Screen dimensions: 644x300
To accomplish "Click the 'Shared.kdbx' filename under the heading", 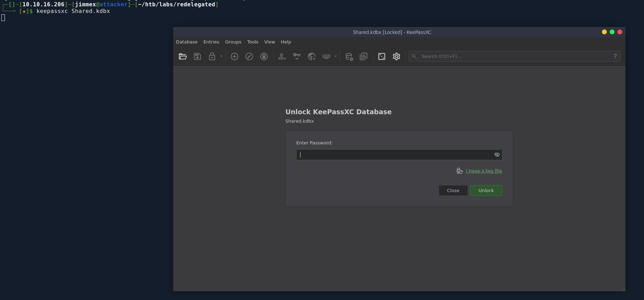I will (300, 121).
